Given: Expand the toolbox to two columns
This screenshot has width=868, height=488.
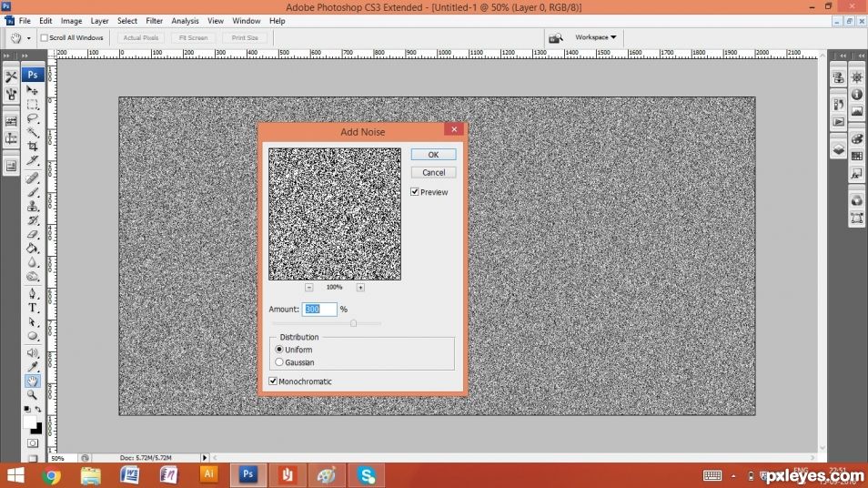Looking at the screenshot, I should coord(25,56).
